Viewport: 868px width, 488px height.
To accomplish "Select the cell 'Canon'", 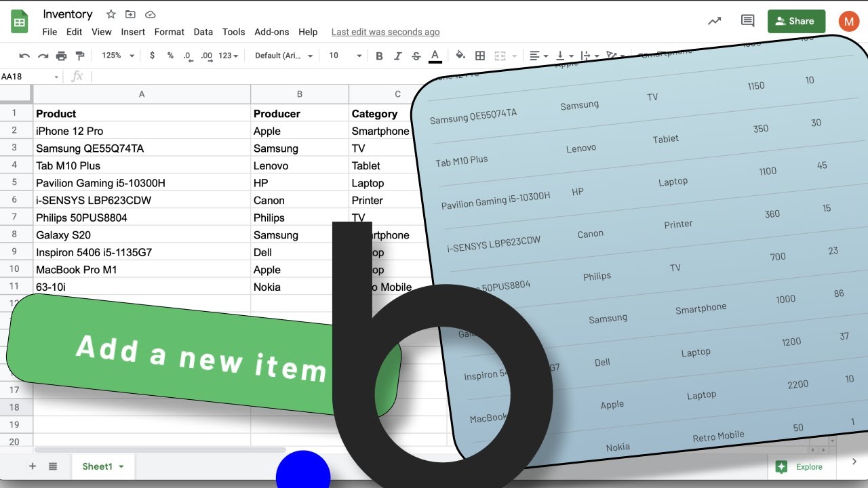I will pos(300,200).
